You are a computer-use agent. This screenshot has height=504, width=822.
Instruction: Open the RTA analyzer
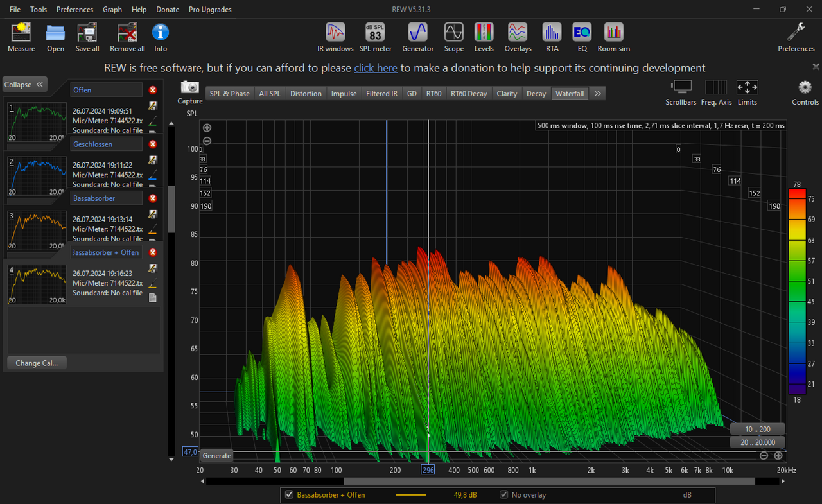pos(552,32)
